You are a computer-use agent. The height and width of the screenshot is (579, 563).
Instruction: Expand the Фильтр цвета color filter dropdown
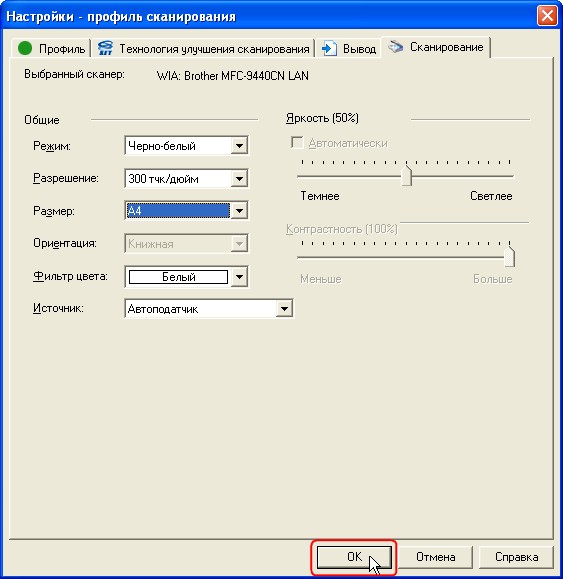point(239,277)
